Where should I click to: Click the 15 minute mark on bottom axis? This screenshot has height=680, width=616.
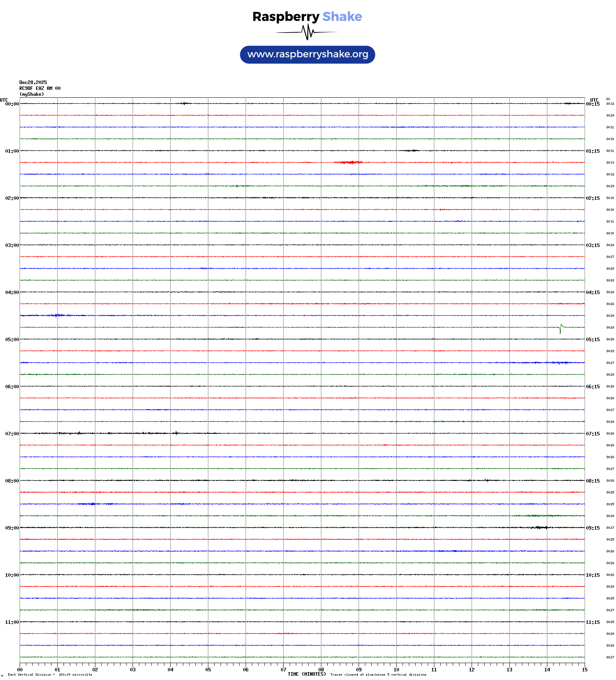tap(585, 670)
